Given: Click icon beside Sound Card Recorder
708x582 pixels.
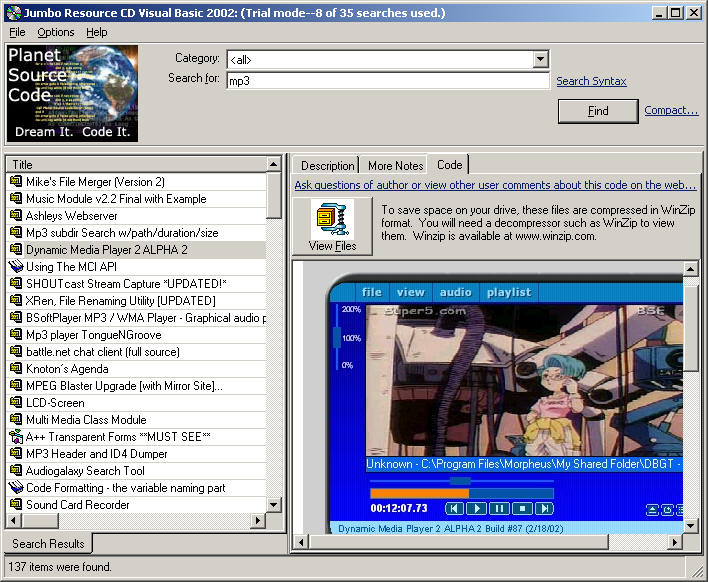Looking at the screenshot, I should [x=16, y=505].
